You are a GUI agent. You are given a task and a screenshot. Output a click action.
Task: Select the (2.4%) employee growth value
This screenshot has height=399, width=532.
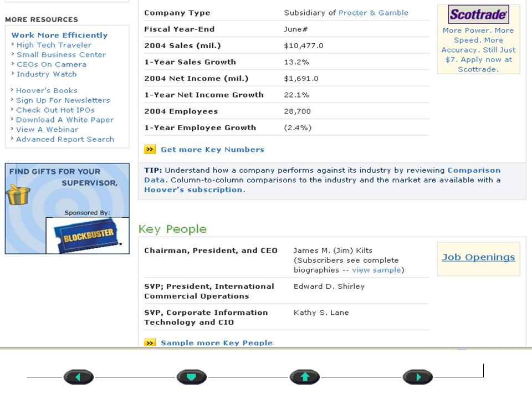pos(298,128)
